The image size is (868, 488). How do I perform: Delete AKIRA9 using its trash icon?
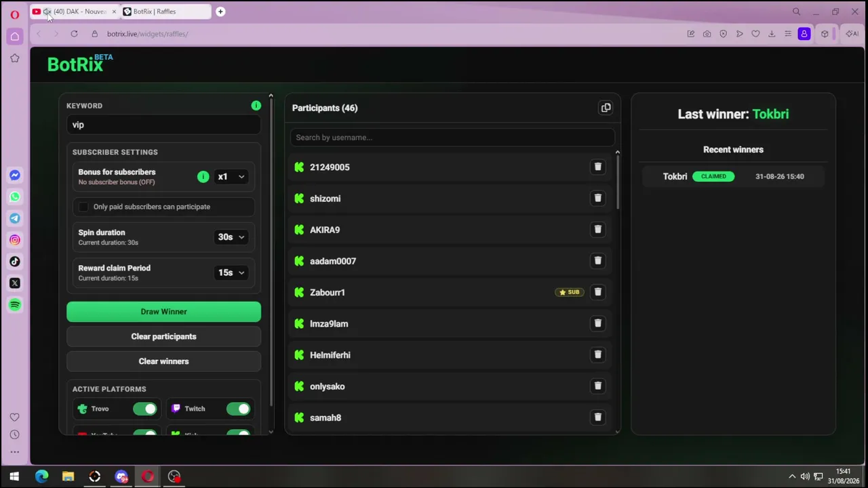597,229
